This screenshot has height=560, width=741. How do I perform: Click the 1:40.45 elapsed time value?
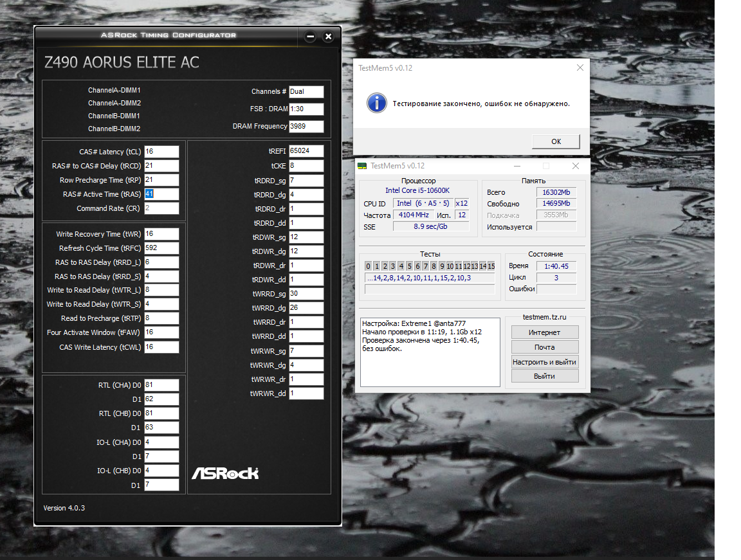coord(556,266)
